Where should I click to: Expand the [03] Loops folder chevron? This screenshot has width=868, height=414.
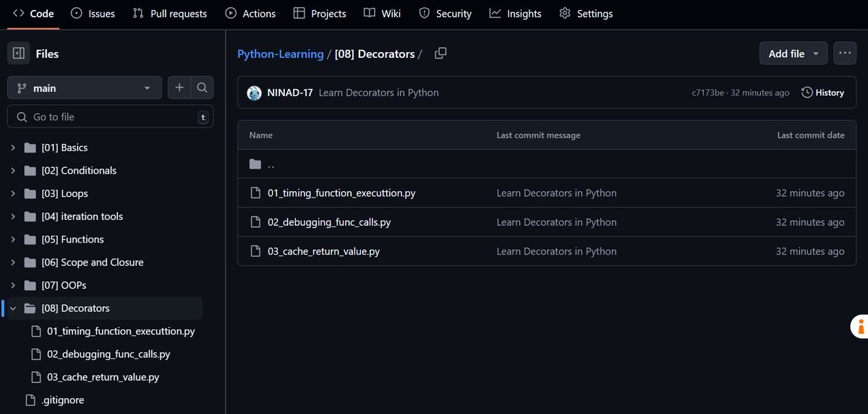(x=13, y=194)
